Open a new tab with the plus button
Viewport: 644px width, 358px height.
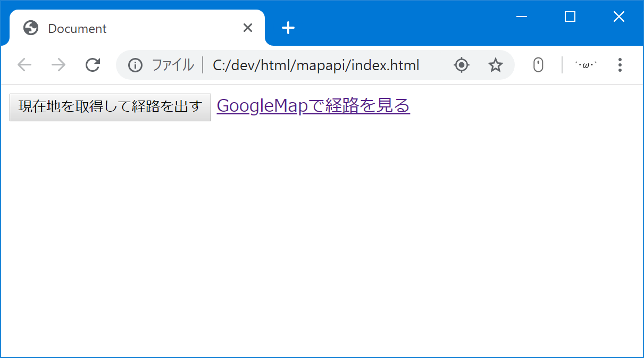tap(288, 28)
